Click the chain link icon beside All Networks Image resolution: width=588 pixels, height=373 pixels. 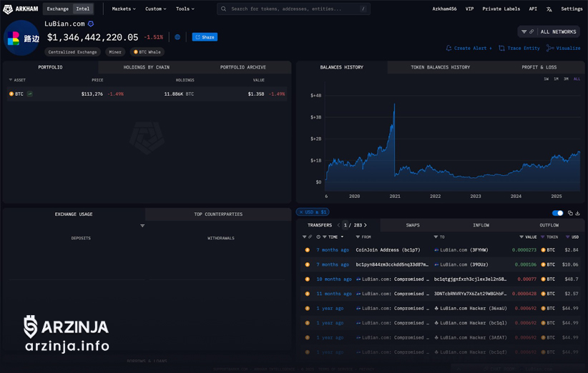[x=531, y=32]
